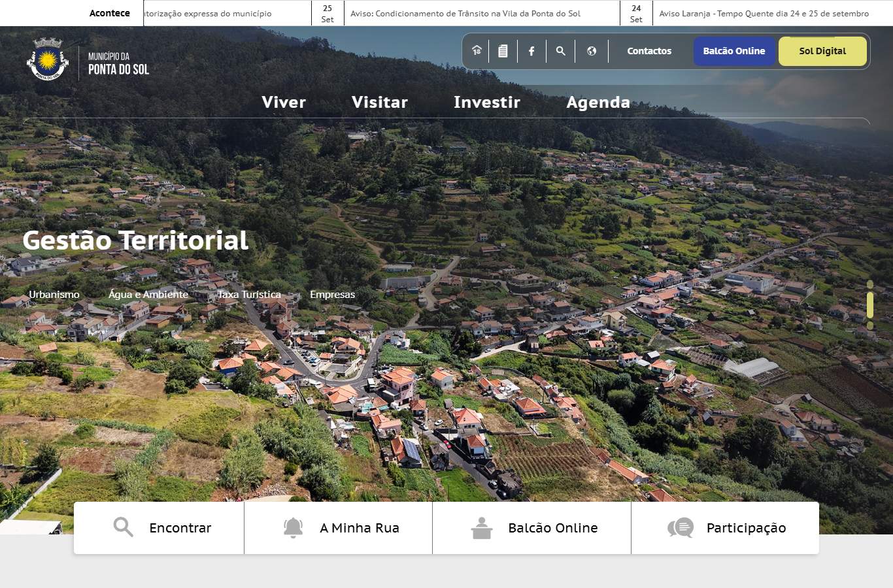
Task: Open the Taxa Turística link
Action: pyautogui.click(x=249, y=295)
